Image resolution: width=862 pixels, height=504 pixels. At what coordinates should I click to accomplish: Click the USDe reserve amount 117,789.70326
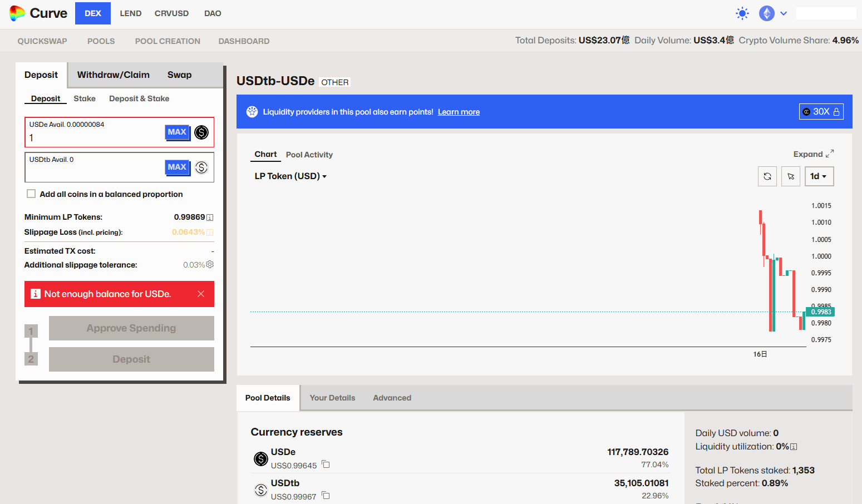point(638,452)
